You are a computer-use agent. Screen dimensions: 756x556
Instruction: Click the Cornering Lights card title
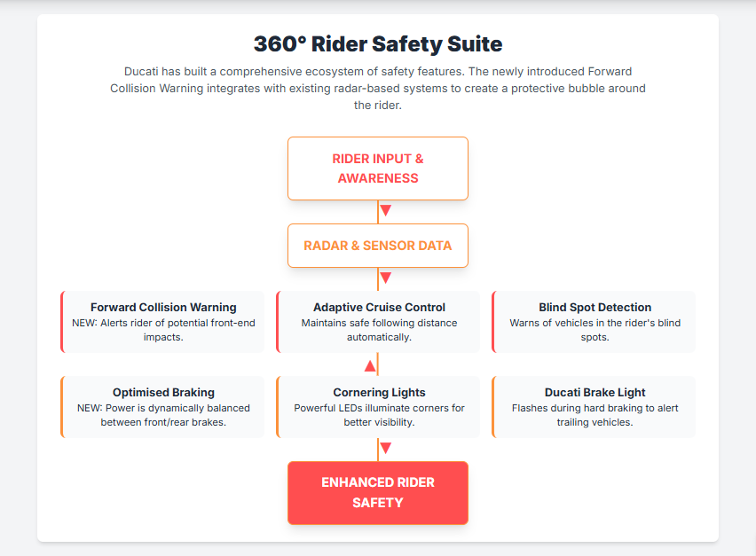pyautogui.click(x=379, y=392)
